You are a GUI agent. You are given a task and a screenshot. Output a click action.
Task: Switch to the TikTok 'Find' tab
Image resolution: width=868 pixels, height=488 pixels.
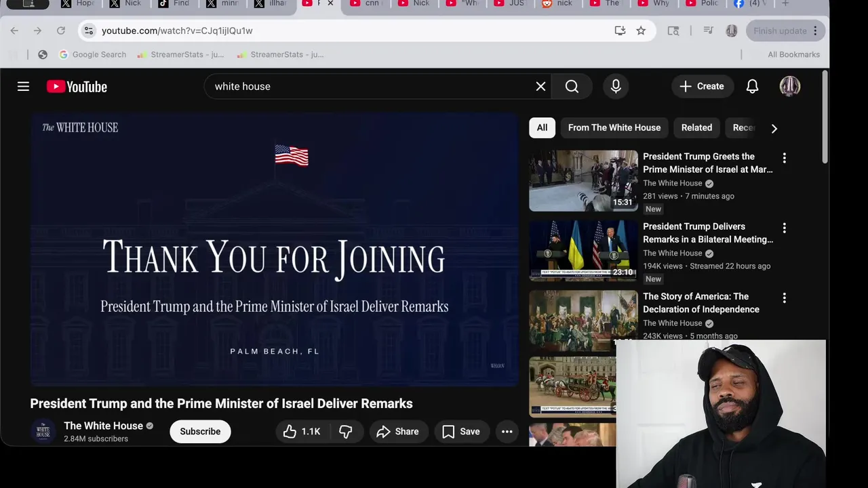click(x=175, y=4)
